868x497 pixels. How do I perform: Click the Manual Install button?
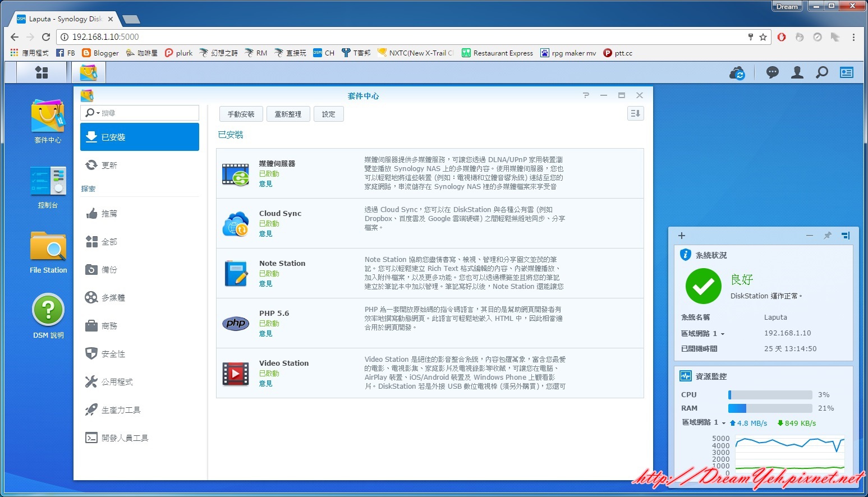tap(241, 114)
